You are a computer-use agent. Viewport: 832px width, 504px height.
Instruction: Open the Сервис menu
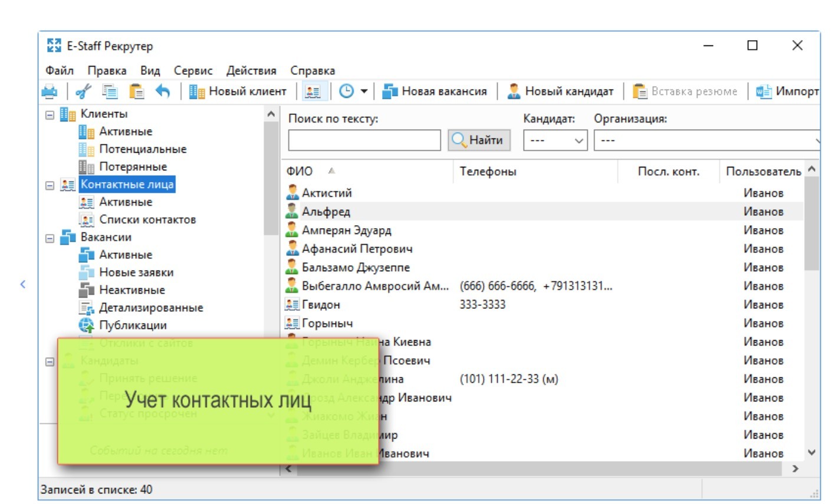pyautogui.click(x=193, y=71)
